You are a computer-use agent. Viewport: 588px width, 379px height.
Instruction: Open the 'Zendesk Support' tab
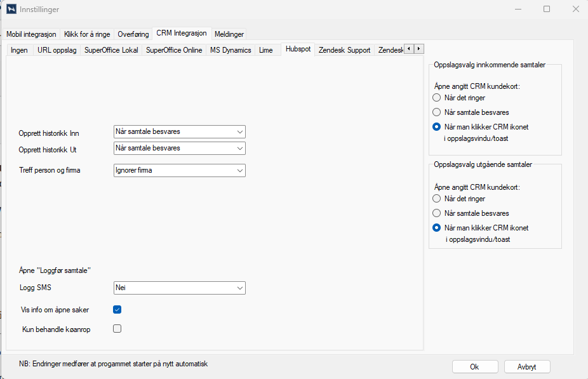coord(344,50)
